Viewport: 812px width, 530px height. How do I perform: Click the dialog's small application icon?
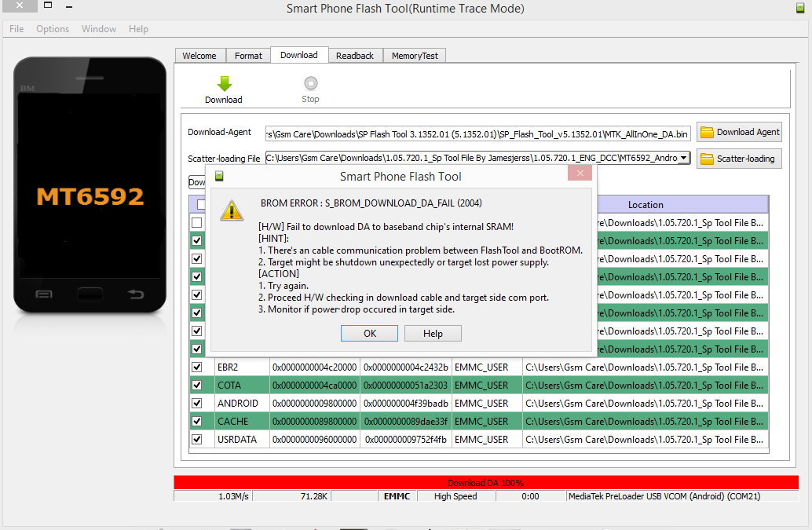point(219,177)
